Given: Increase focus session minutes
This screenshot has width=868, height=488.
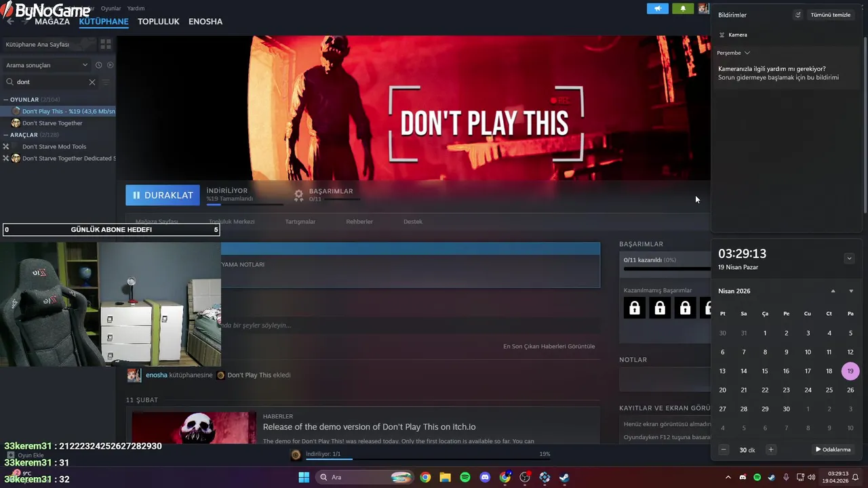Looking at the screenshot, I should (770, 449).
